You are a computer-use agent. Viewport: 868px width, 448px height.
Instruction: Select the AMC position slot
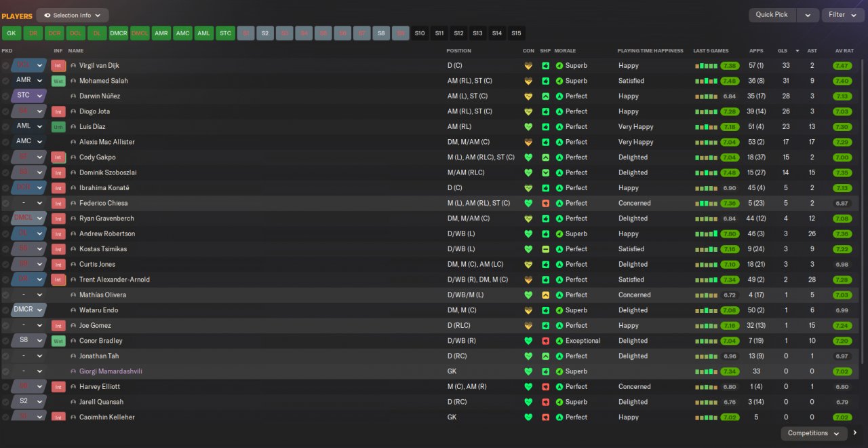[x=182, y=33]
